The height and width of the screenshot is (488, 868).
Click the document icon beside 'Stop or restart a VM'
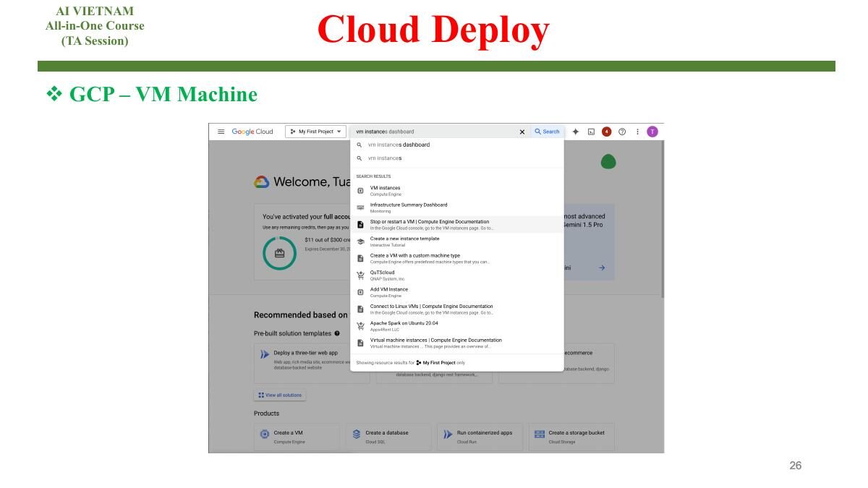(360, 225)
